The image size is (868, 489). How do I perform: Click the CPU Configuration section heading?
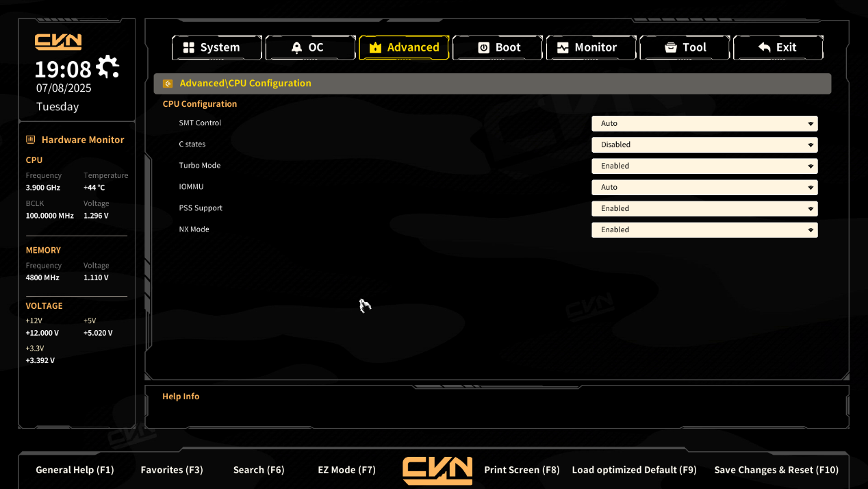200,104
